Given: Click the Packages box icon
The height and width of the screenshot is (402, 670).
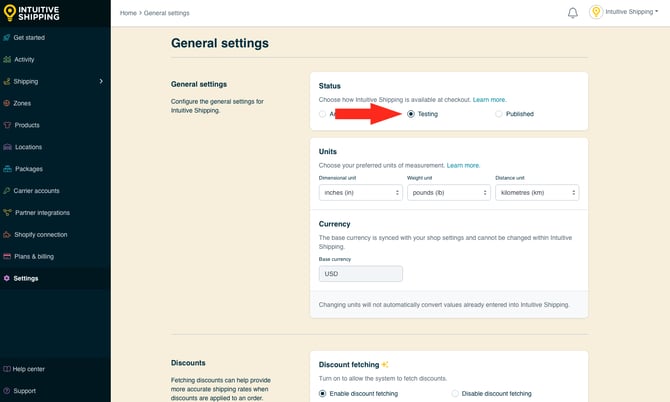Looking at the screenshot, I should (x=7, y=169).
